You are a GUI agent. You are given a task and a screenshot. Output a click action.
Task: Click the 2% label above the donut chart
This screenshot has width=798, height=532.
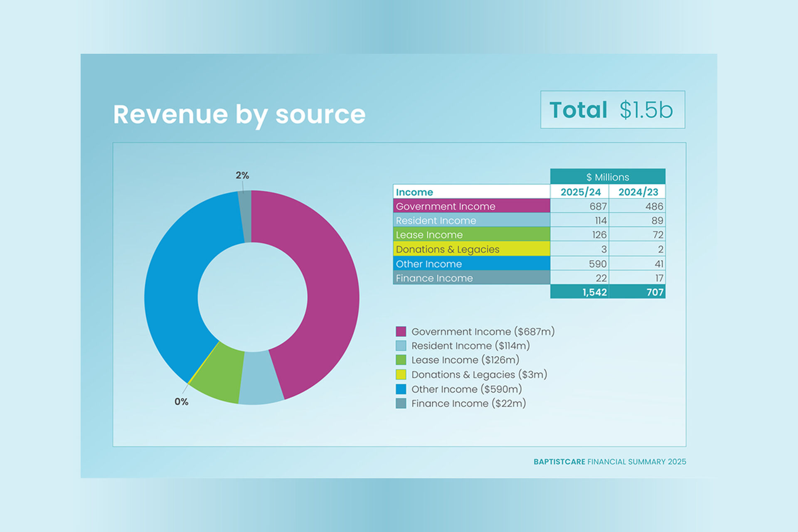[243, 176]
